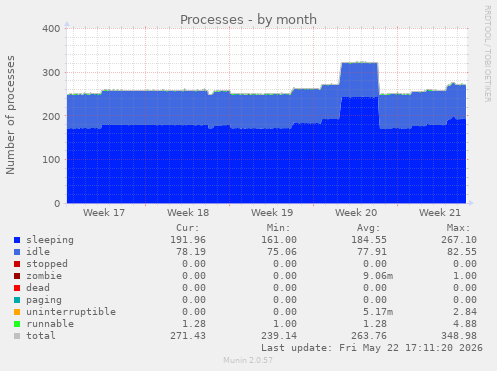Click the 'stopped' legend label
The image size is (497, 371).
(47, 264)
